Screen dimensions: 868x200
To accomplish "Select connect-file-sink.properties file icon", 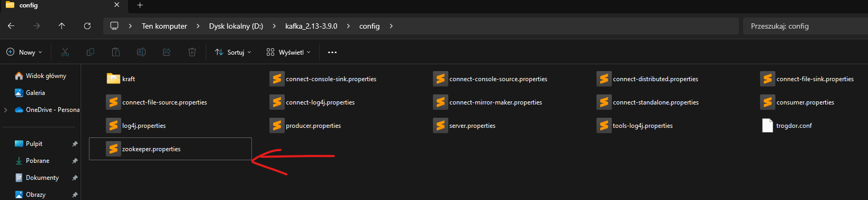I will click(x=767, y=79).
